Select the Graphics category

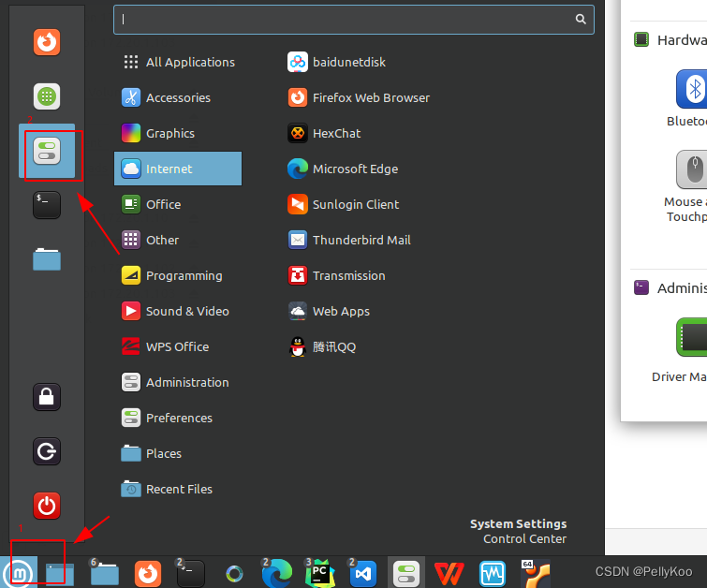pyautogui.click(x=178, y=133)
